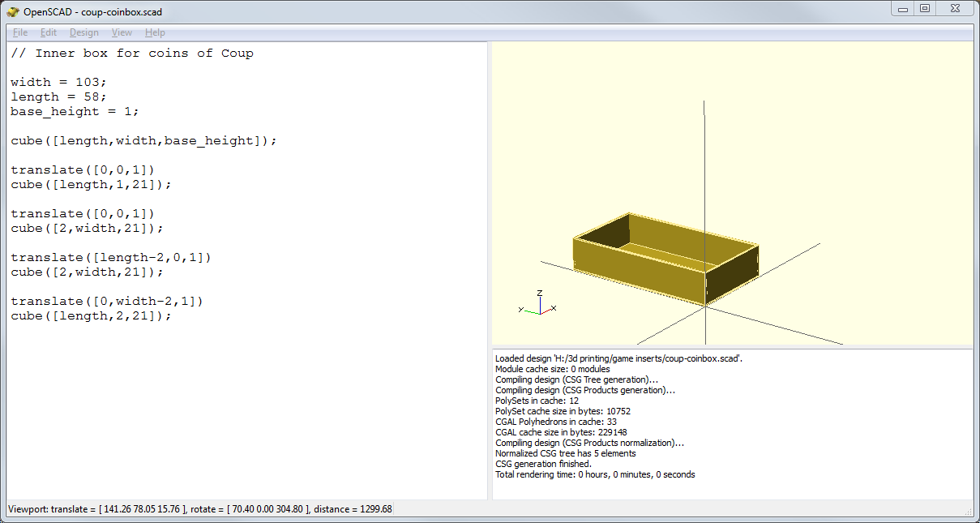Click the XYZ axis indicator in the 3D preview
Screen dimensions: 980x523
pos(537,303)
